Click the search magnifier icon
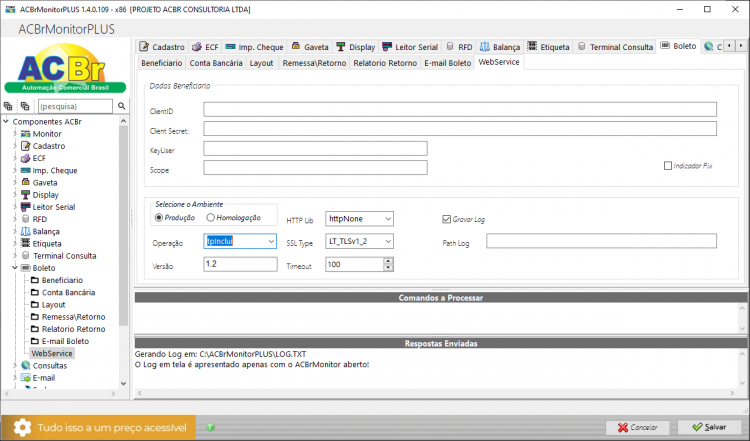Screen dimensions: 750x441 tap(121, 106)
